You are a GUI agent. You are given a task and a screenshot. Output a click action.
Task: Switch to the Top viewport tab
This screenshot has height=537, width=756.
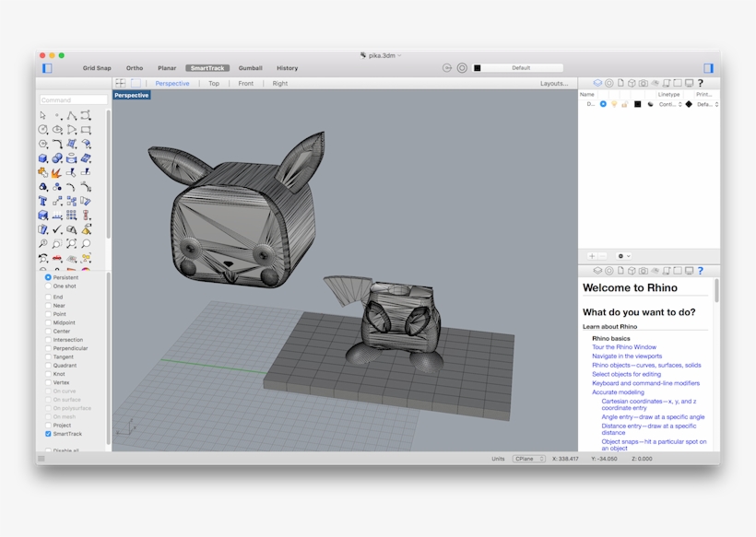tap(213, 83)
